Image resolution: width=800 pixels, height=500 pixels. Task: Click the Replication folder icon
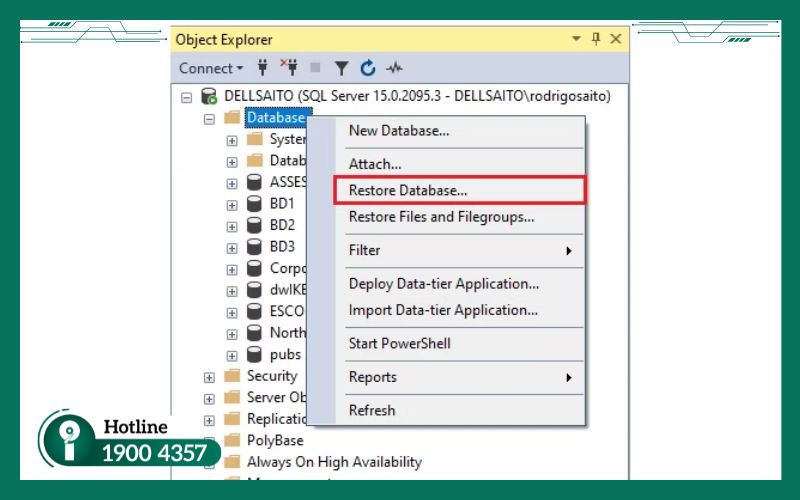click(232, 419)
